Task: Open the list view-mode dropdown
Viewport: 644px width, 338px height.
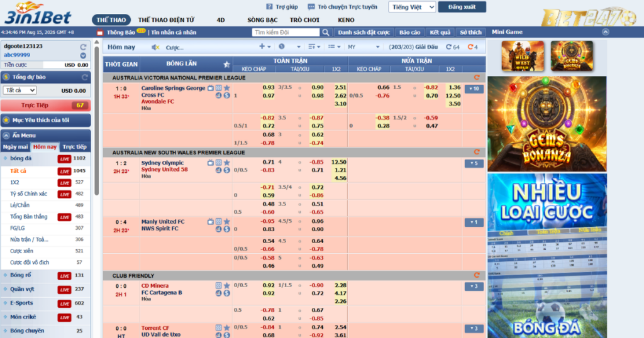Action: click(335, 46)
